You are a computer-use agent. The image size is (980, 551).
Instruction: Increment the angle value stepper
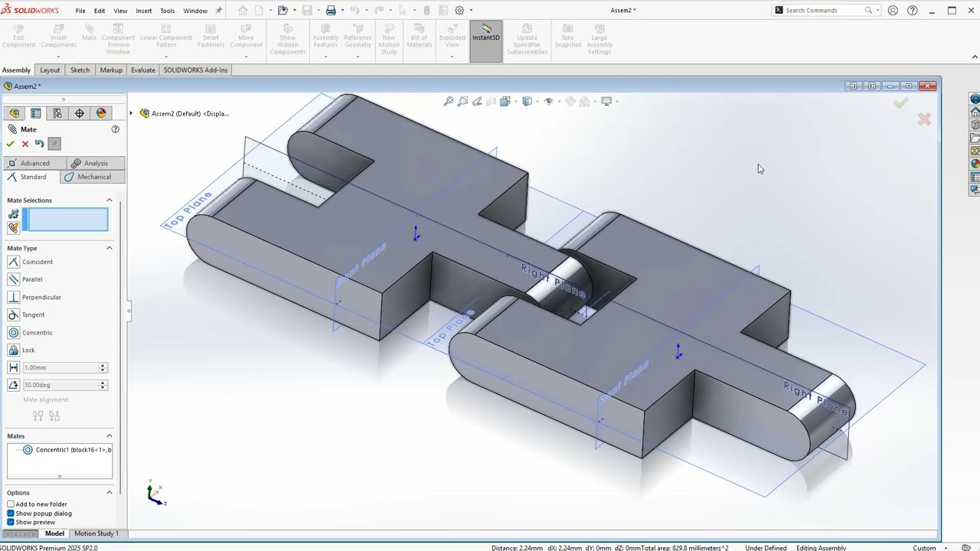(103, 383)
